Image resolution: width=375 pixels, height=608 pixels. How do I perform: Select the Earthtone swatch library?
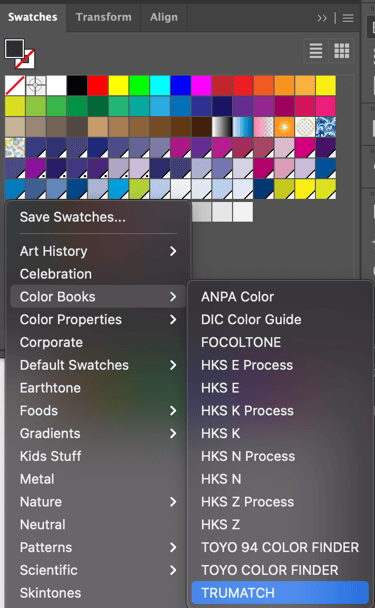coord(99,388)
